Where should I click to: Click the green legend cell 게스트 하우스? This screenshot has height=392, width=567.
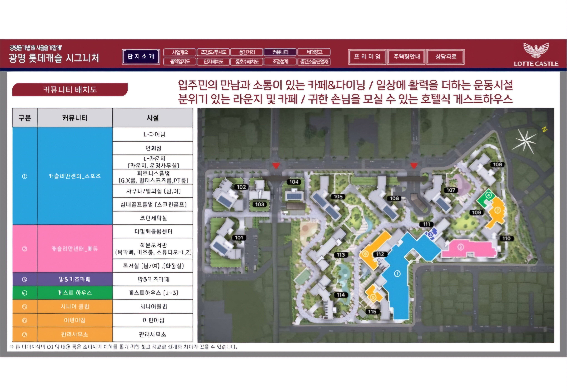pos(75,293)
